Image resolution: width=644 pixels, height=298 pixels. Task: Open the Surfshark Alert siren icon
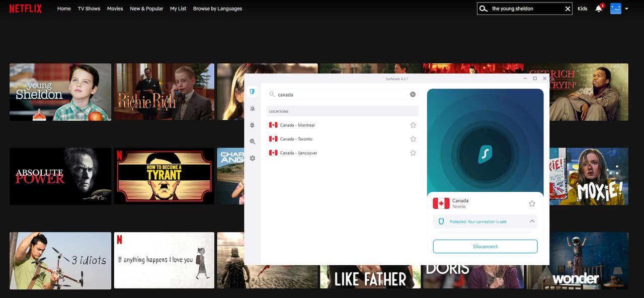[253, 108]
